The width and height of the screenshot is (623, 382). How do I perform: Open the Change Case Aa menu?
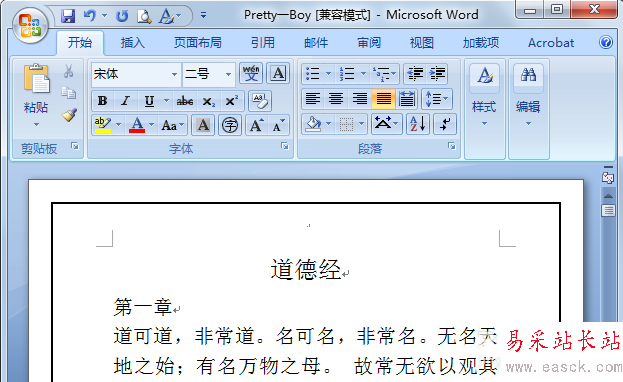click(x=172, y=126)
